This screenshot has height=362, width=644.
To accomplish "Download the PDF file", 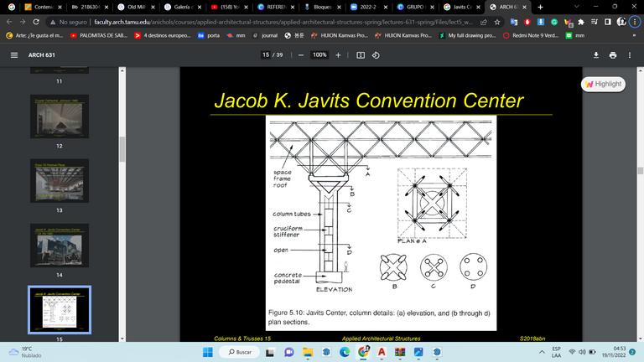I will point(596,55).
